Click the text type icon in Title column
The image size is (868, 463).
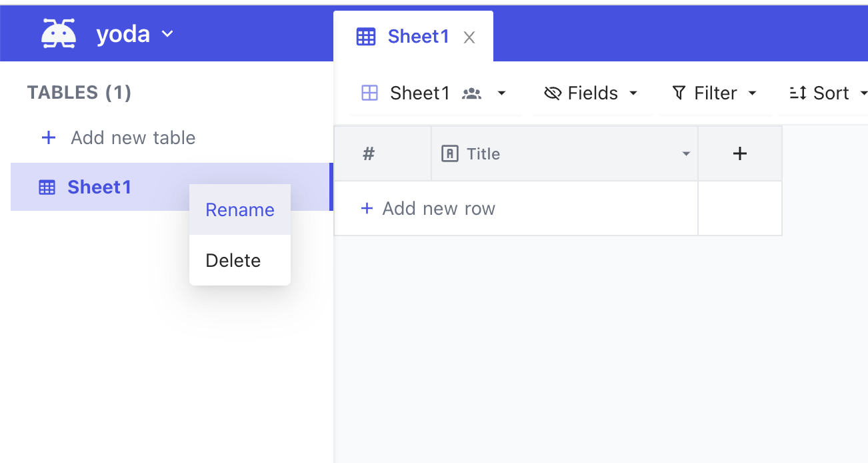[450, 154]
